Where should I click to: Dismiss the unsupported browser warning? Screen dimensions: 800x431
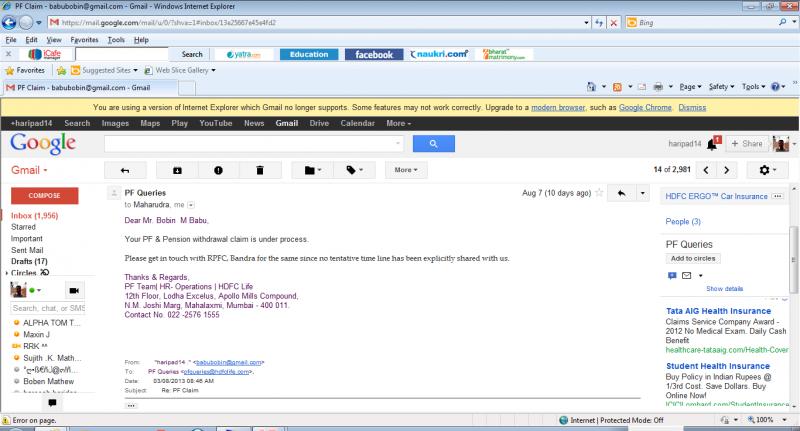692,108
